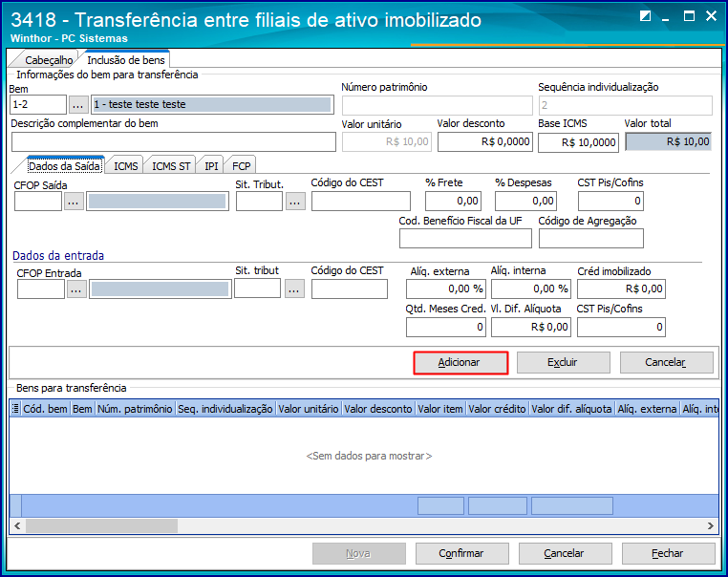
Task: Focus the saída CST Pis/Cofins field
Action: (610, 201)
